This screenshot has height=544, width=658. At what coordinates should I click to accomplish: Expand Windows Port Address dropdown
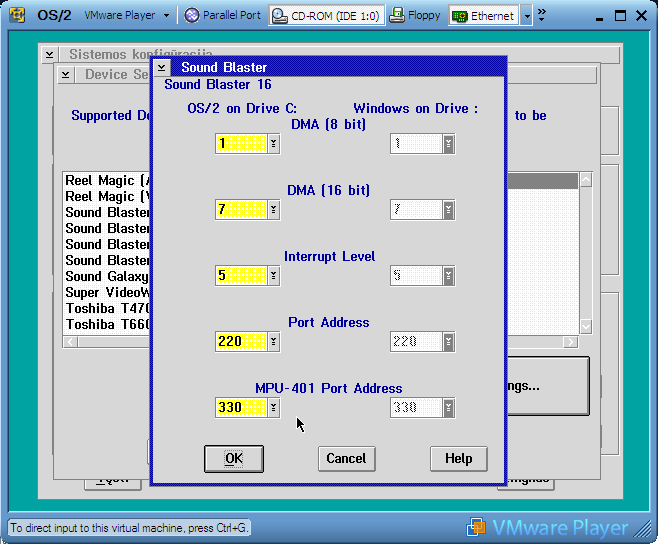[449, 342]
